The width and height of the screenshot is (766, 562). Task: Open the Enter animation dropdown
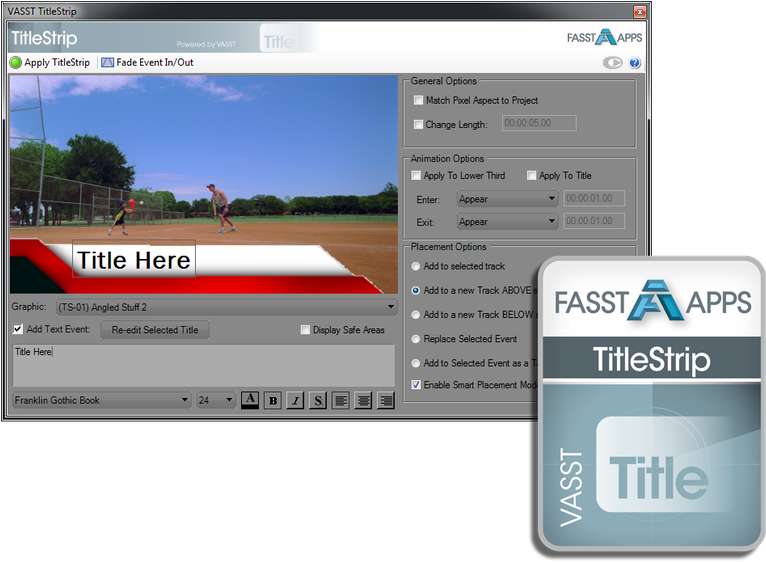[x=508, y=199]
